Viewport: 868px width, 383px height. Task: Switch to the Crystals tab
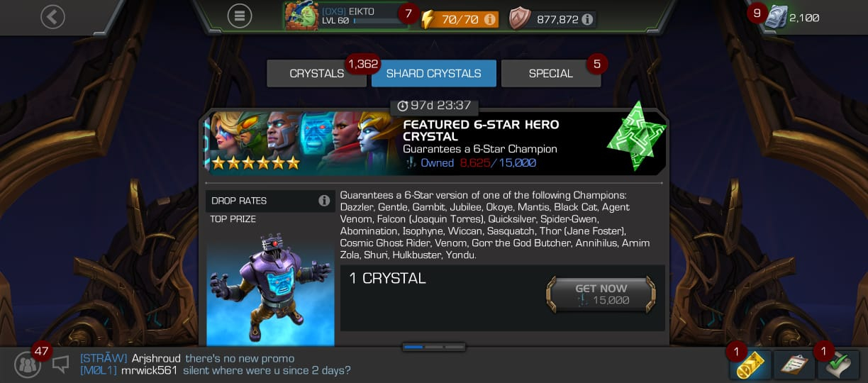pyautogui.click(x=316, y=74)
